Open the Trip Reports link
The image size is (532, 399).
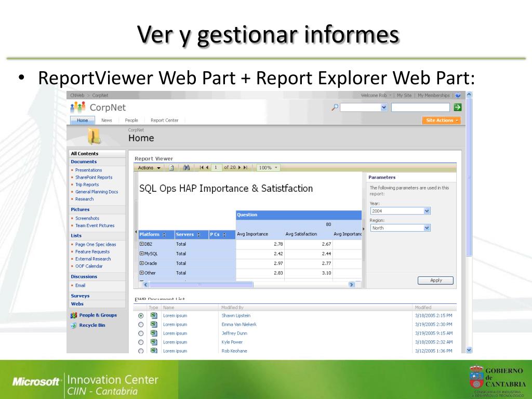click(87, 184)
